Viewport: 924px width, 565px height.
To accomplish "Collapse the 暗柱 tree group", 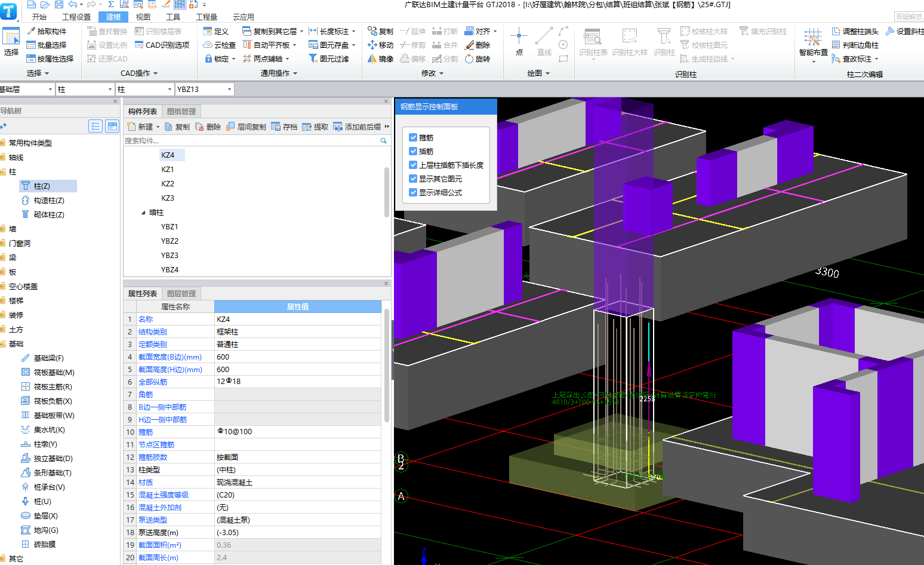I will [143, 213].
